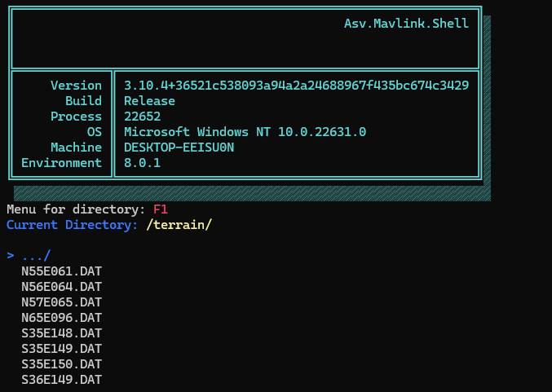This screenshot has height=392, width=552.
Task: Click the Asv.Mavlink.Shell title text
Action: (x=406, y=24)
